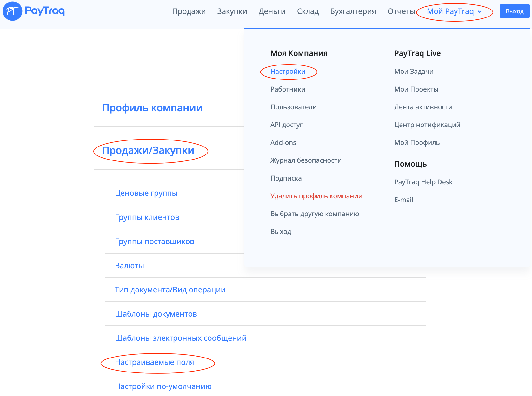Open the Закупки menu

(x=232, y=11)
